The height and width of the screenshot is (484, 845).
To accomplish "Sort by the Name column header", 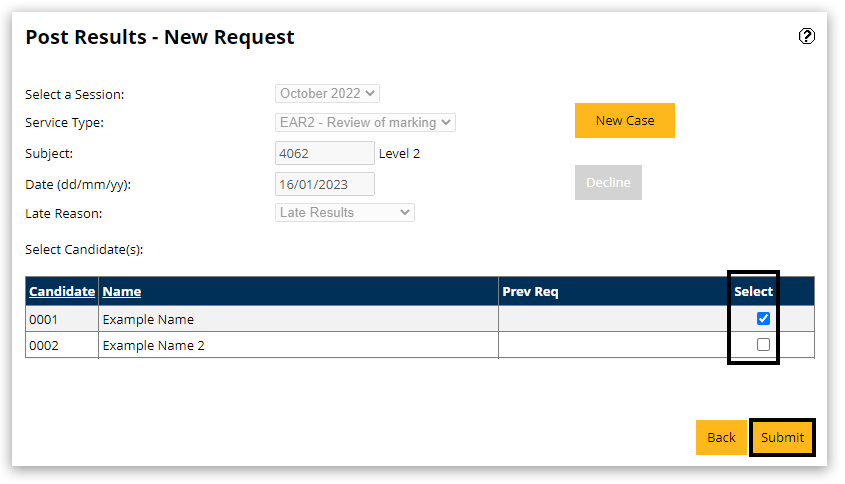I will coord(122,292).
